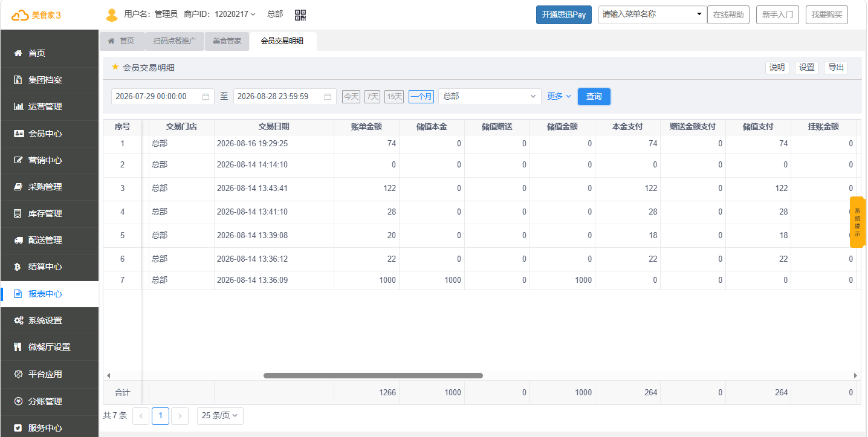Click the 交易日期 column header
The height and width of the screenshot is (437, 868).
(274, 127)
